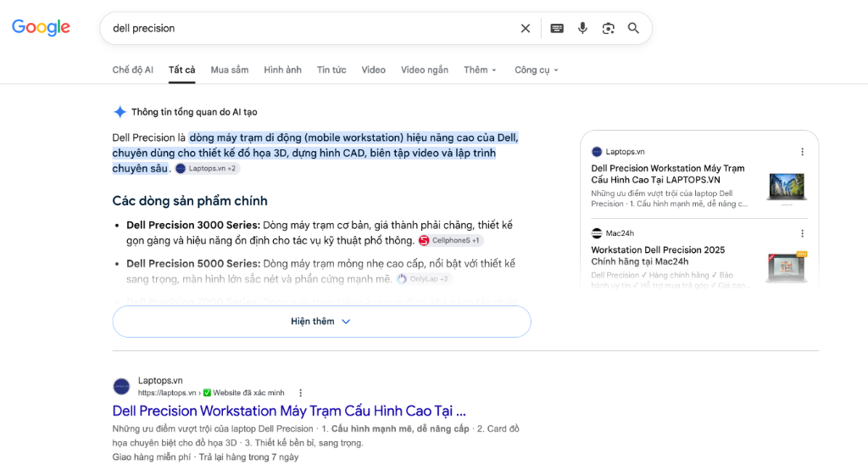Viewport: 868px width, 470px height.
Task: Open three-dot menu on Mac24h card
Action: [x=802, y=233]
